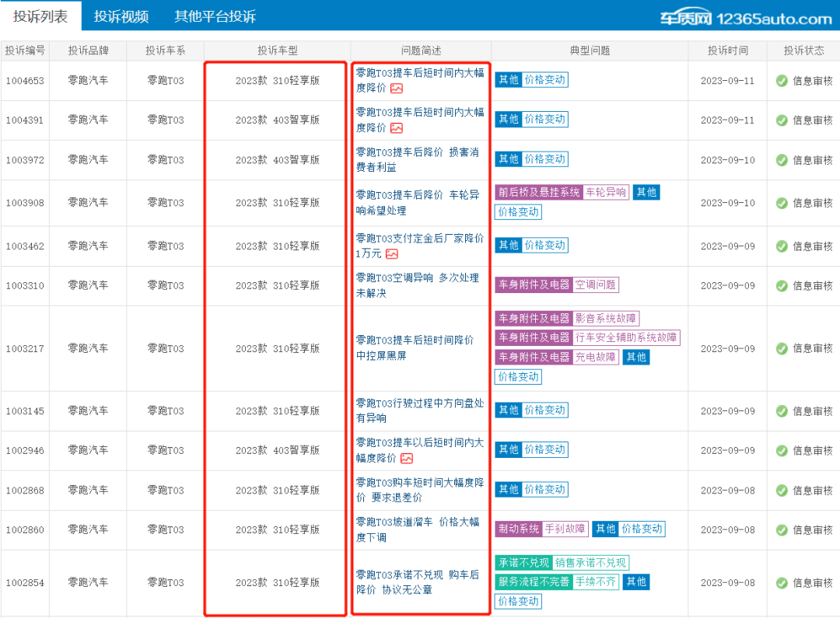This screenshot has width=840, height=618.
Task: Switch to the 投诉视频 tab
Action: (x=121, y=16)
